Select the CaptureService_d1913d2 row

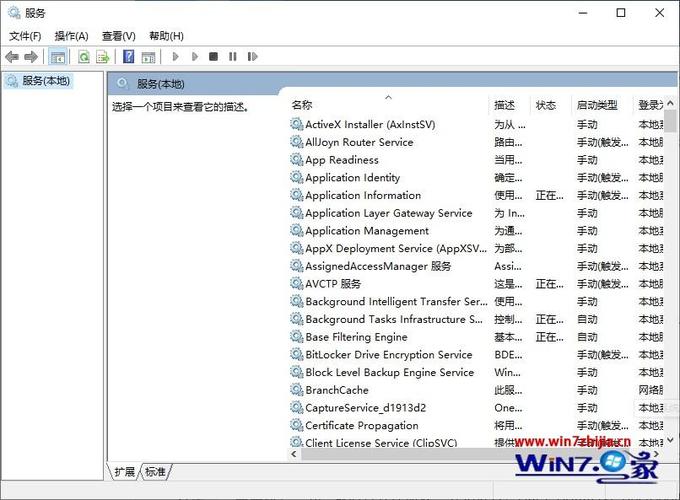tap(476, 408)
